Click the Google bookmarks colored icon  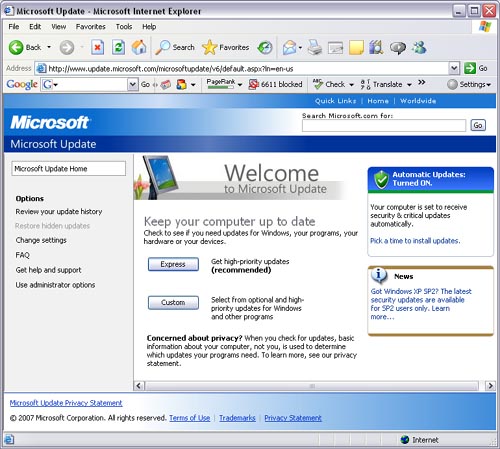[x=181, y=84]
